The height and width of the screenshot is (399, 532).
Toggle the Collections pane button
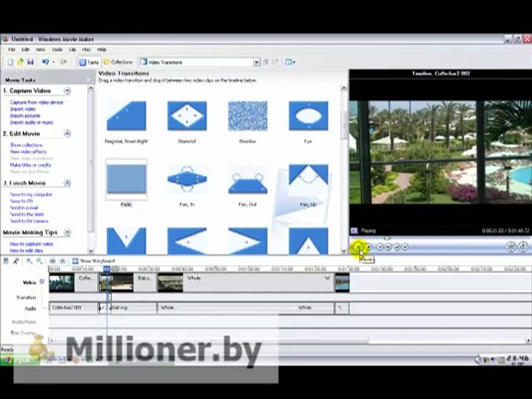pyautogui.click(x=117, y=62)
